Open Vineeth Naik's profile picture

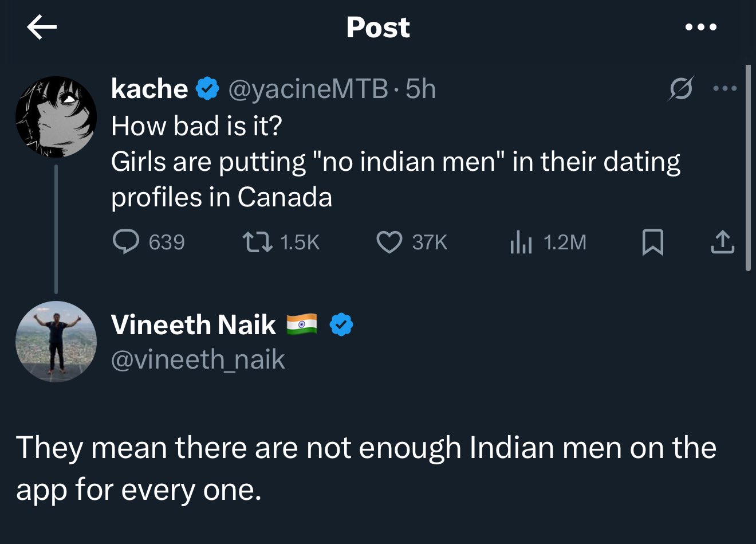(x=56, y=342)
